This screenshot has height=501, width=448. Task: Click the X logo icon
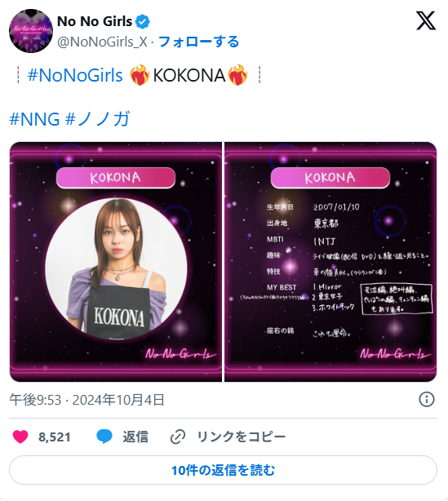[x=426, y=20]
